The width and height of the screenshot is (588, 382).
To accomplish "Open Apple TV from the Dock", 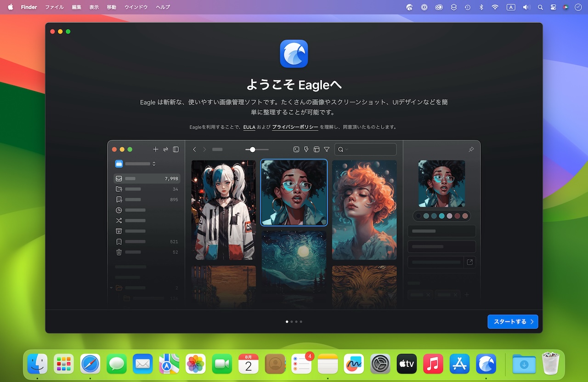I will tap(407, 364).
